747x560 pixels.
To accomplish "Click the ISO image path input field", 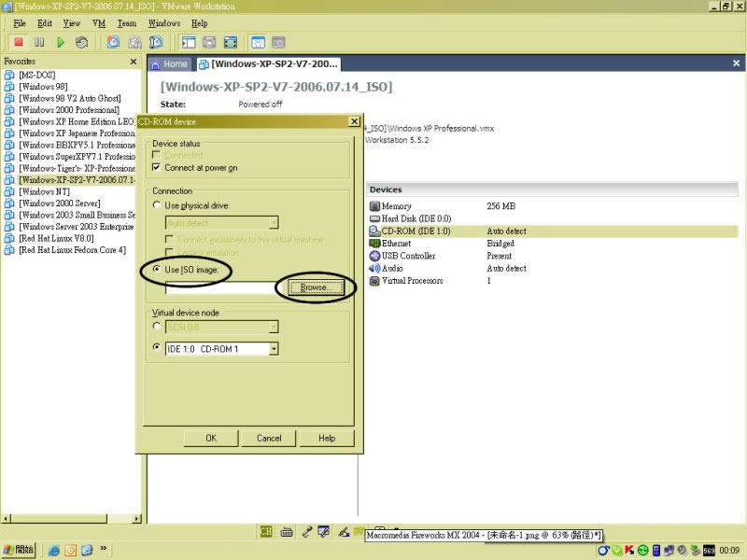I will point(221,287).
